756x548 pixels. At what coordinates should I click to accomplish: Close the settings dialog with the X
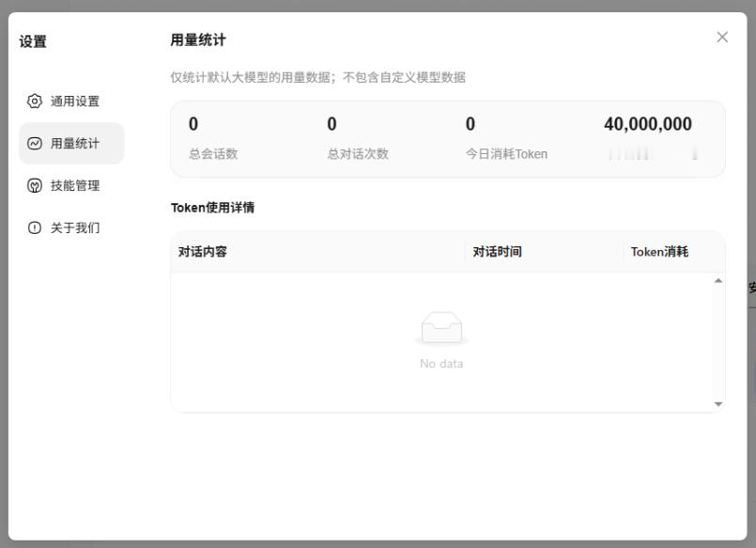[x=722, y=38]
